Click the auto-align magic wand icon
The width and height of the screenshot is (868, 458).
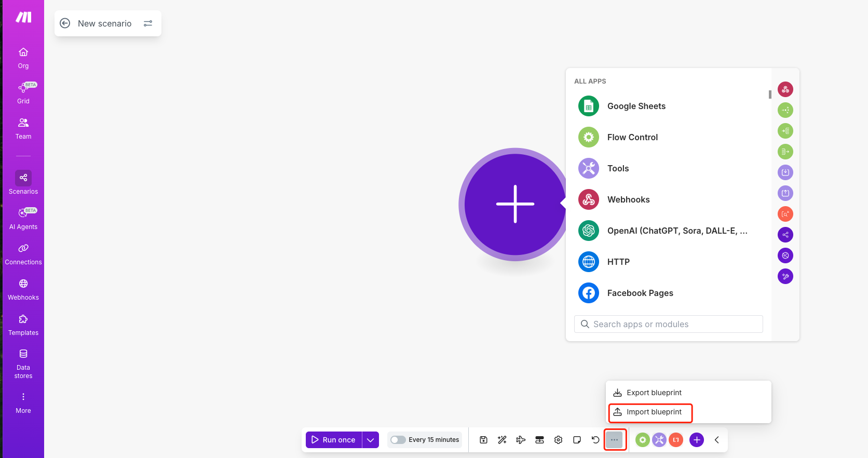(x=502, y=440)
